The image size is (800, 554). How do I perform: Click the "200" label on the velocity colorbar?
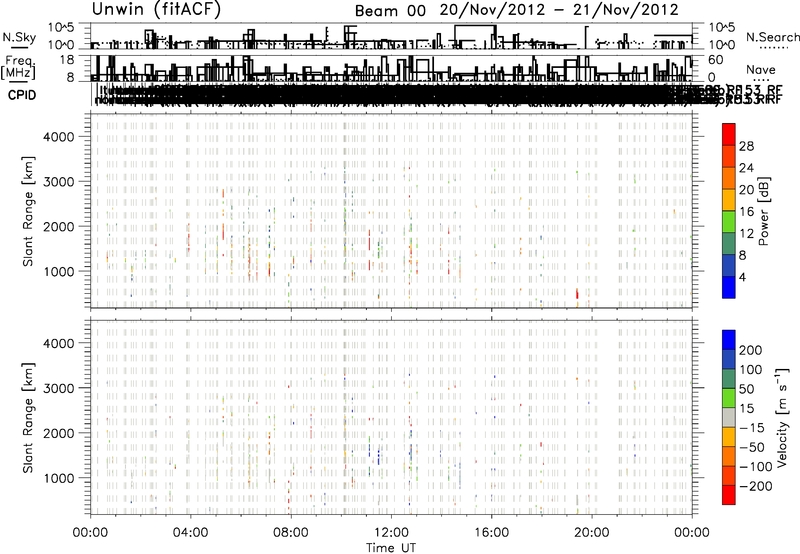tap(751, 350)
